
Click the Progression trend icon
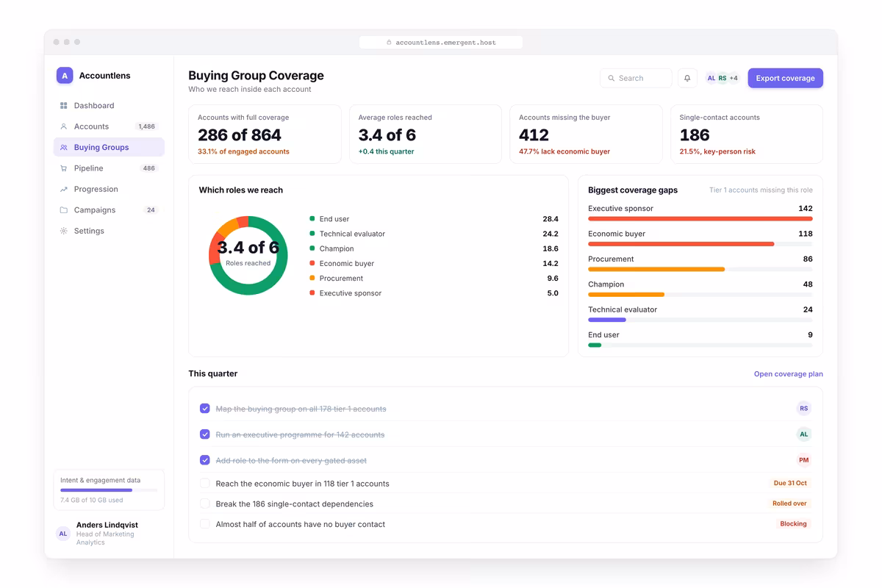pyautogui.click(x=64, y=190)
